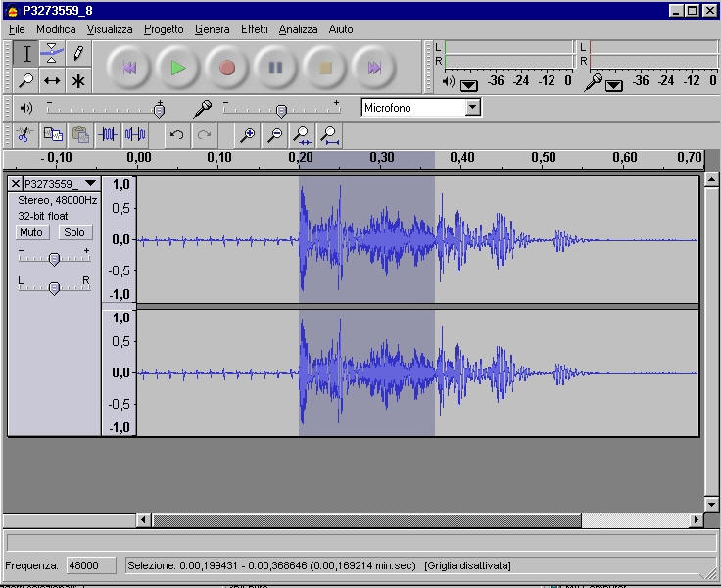Fit entire project in window icon

click(x=330, y=135)
